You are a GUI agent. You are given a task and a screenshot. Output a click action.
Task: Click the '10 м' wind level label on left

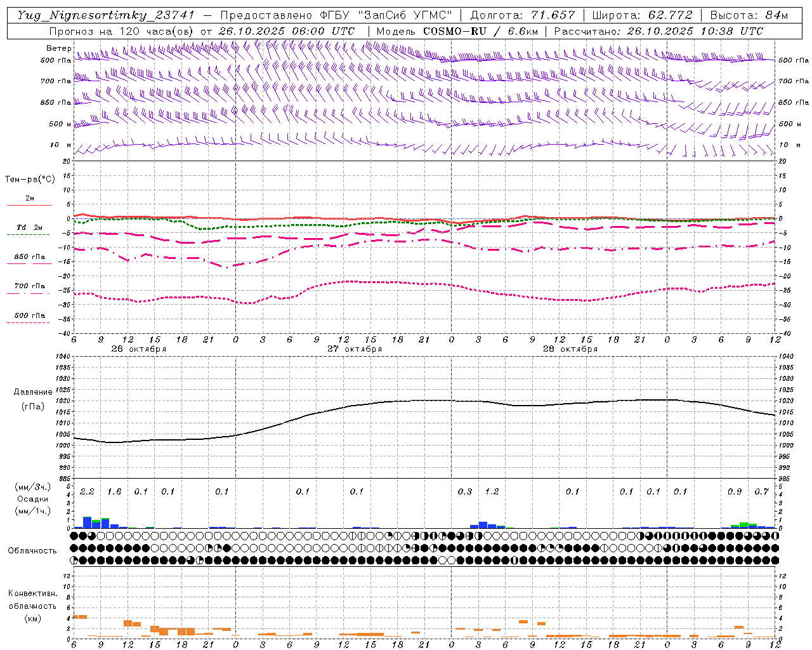pos(61,145)
